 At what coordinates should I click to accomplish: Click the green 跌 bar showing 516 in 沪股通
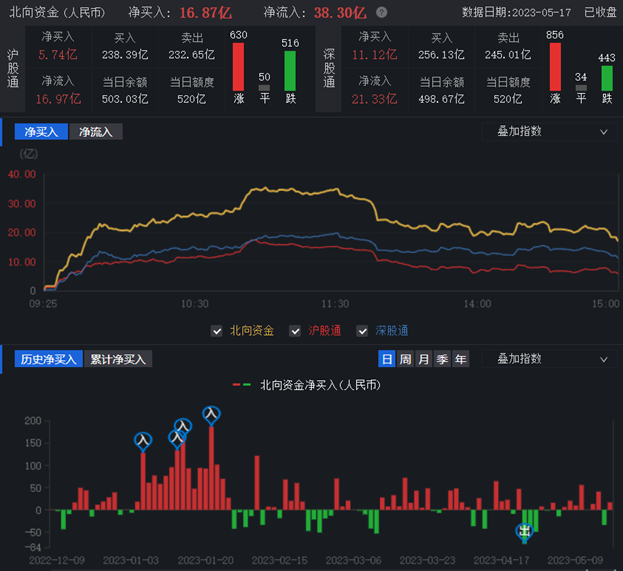[x=290, y=71]
